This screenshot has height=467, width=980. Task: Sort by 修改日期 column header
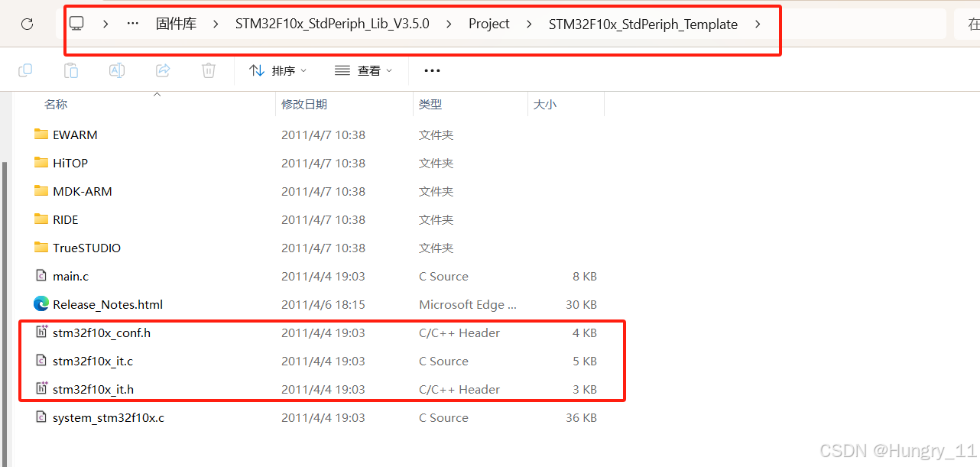[304, 104]
